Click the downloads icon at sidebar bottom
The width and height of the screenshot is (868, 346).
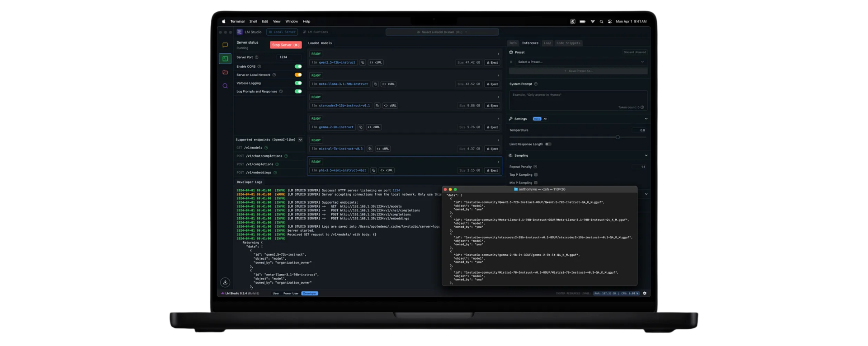[x=225, y=282]
